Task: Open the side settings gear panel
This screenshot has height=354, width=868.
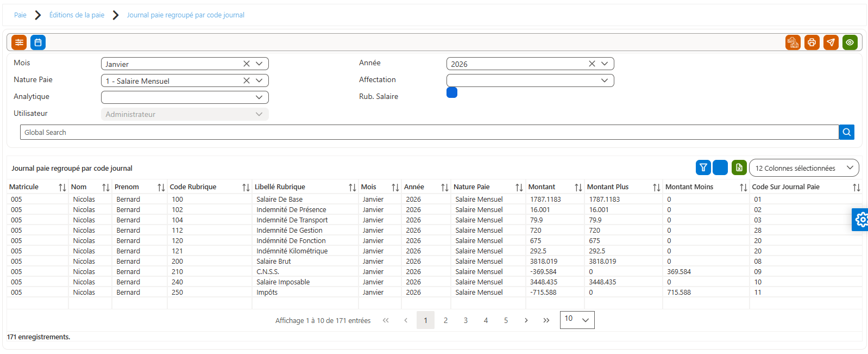Action: point(860,220)
